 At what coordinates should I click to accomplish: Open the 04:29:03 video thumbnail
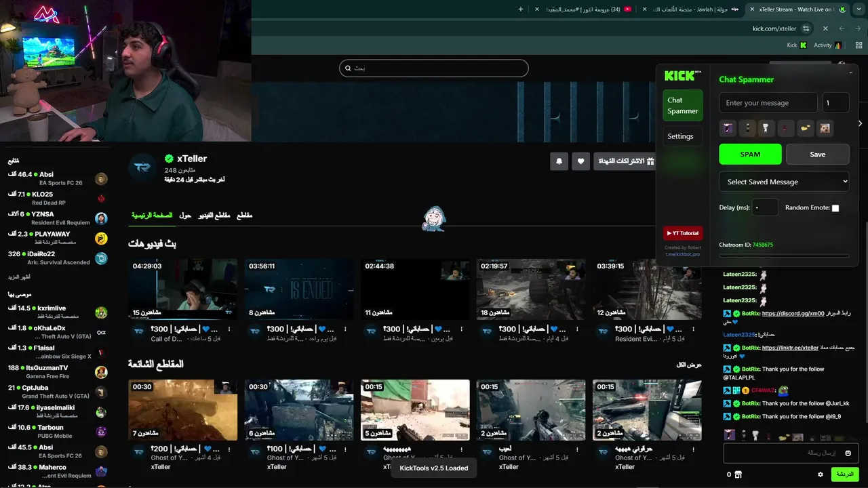[182, 289]
